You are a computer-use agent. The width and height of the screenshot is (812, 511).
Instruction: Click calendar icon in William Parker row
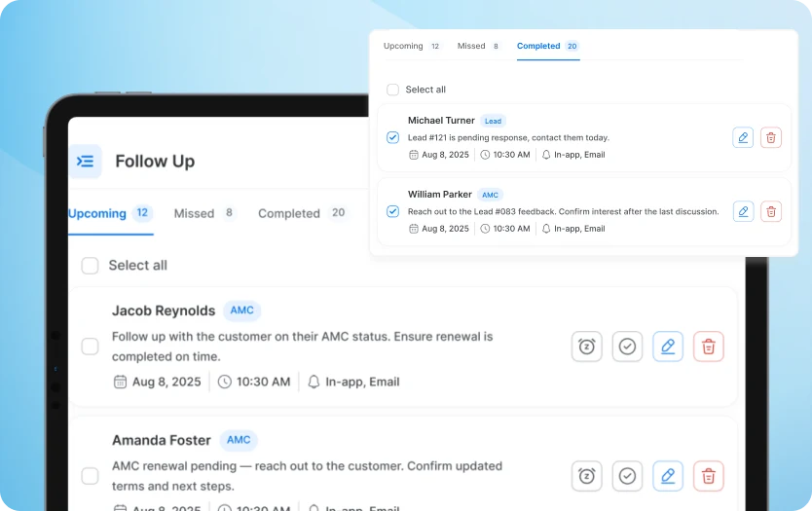click(x=413, y=229)
